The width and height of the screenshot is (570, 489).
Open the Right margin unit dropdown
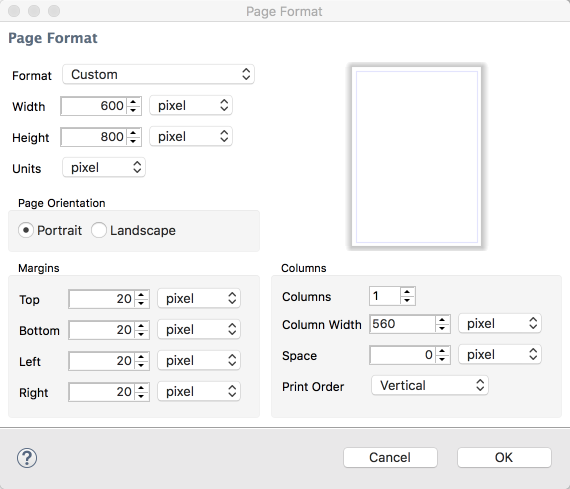[x=199, y=392]
